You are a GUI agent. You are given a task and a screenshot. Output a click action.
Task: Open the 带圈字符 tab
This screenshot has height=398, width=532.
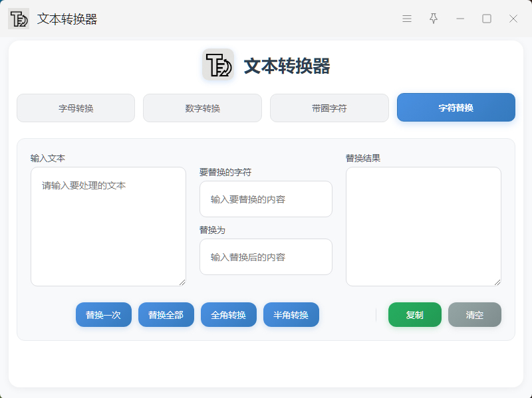click(x=329, y=108)
